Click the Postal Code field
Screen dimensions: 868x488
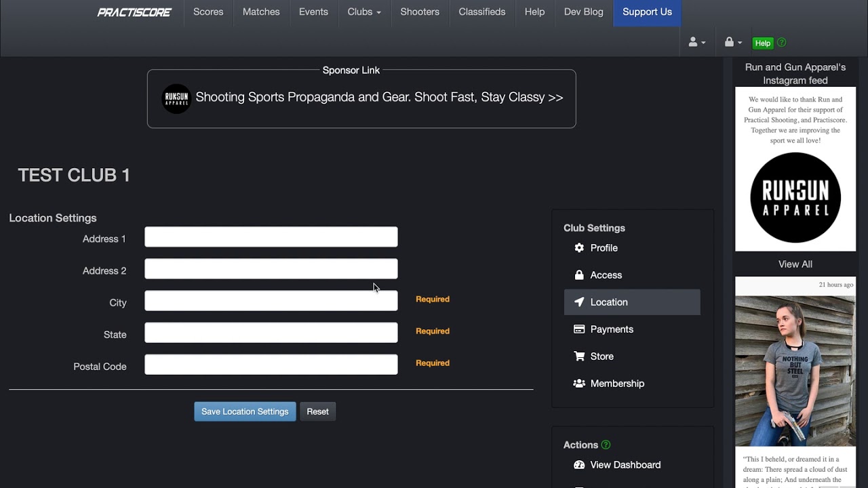click(271, 365)
